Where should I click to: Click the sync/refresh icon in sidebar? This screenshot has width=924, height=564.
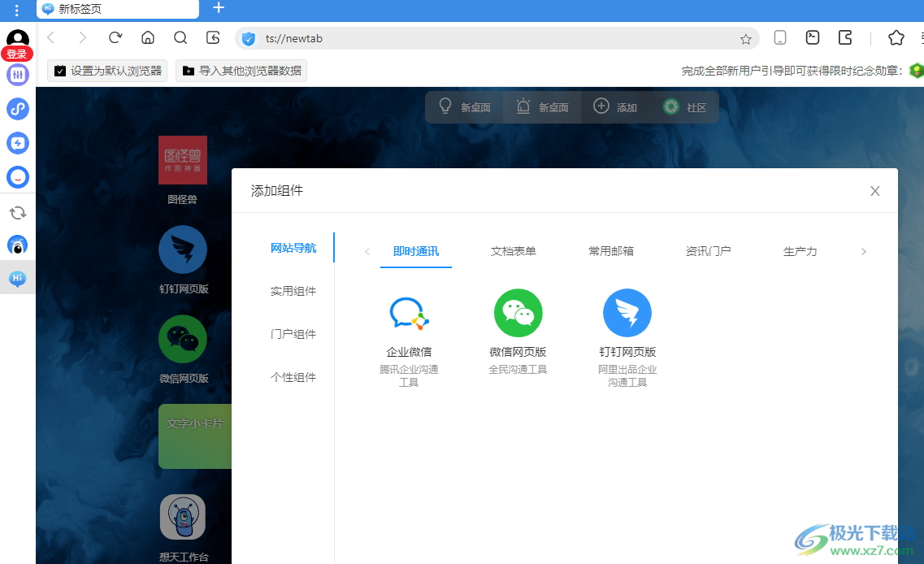[x=17, y=213]
